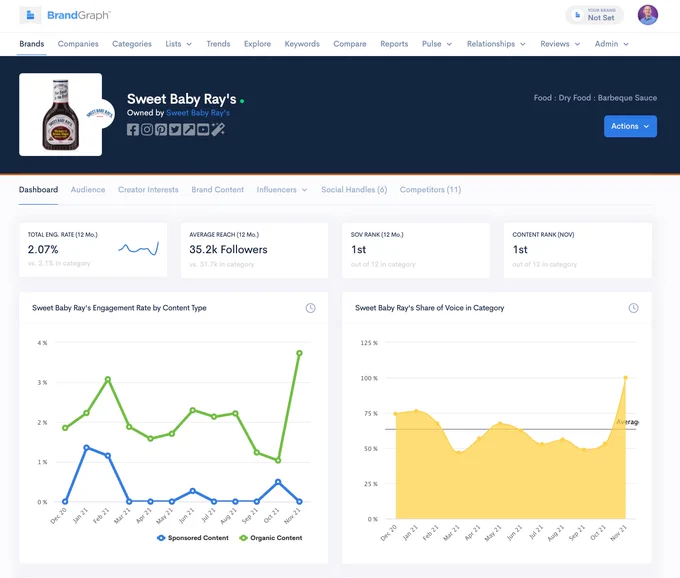Viewport: 680px width, 578px height.
Task: Open the Explore menu item
Action: pyautogui.click(x=257, y=44)
